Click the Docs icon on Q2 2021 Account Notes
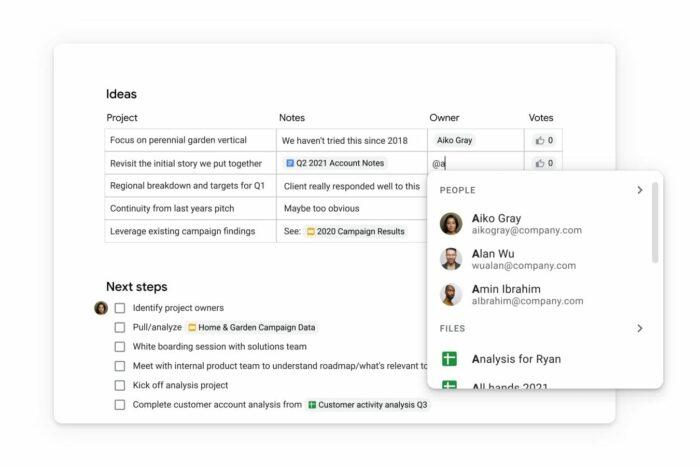 pyautogui.click(x=290, y=163)
